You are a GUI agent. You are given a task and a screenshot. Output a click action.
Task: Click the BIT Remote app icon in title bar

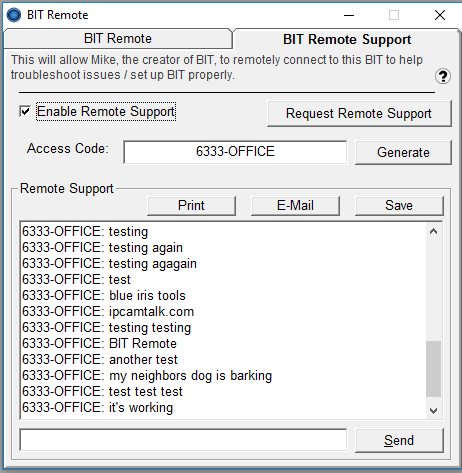tap(14, 15)
